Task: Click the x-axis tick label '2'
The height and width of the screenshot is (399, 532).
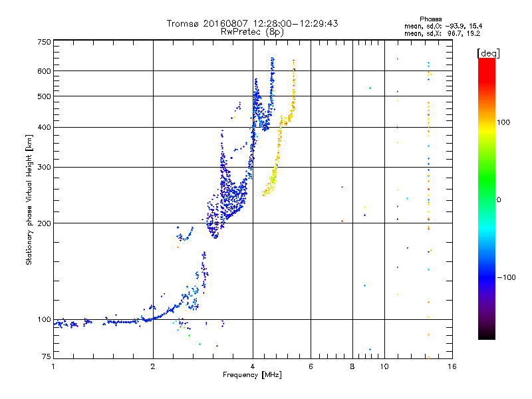Action: pos(153,366)
